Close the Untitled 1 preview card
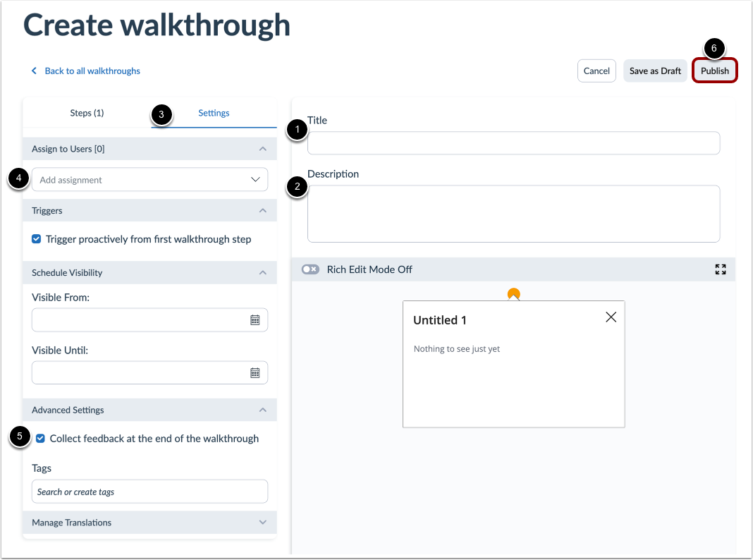The height and width of the screenshot is (560, 753). [x=611, y=317]
